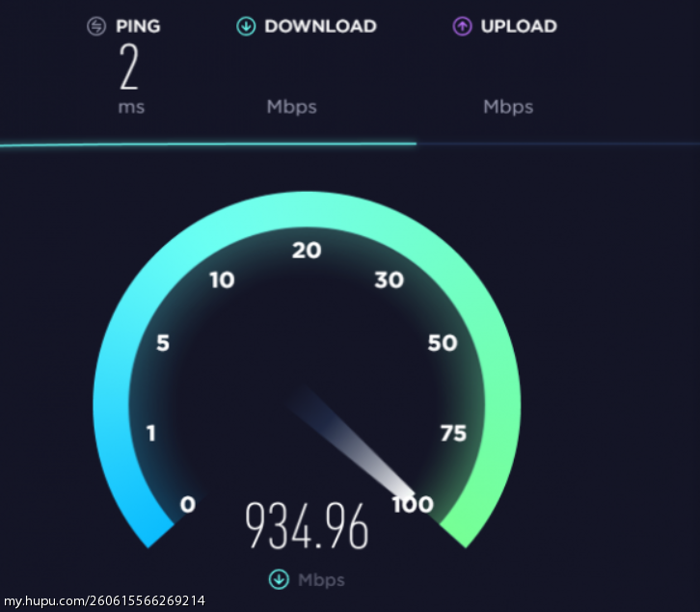Image resolution: width=700 pixels, height=612 pixels.
Task: Click the my.hupu.com watermark link
Action: coord(104,600)
